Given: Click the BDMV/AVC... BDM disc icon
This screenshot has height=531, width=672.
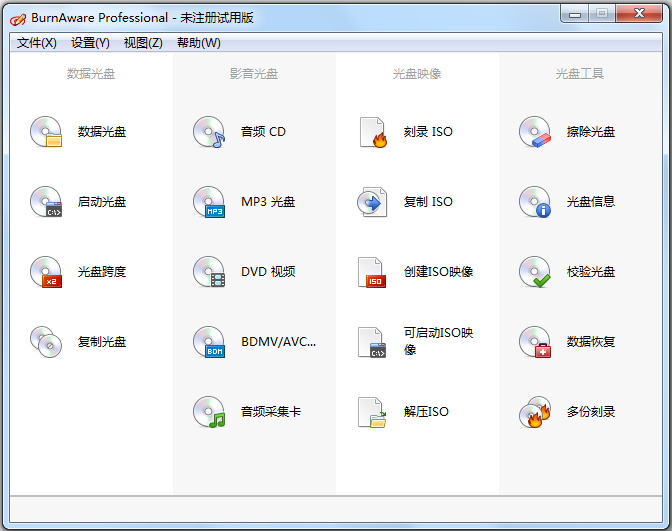Looking at the screenshot, I should (x=209, y=342).
